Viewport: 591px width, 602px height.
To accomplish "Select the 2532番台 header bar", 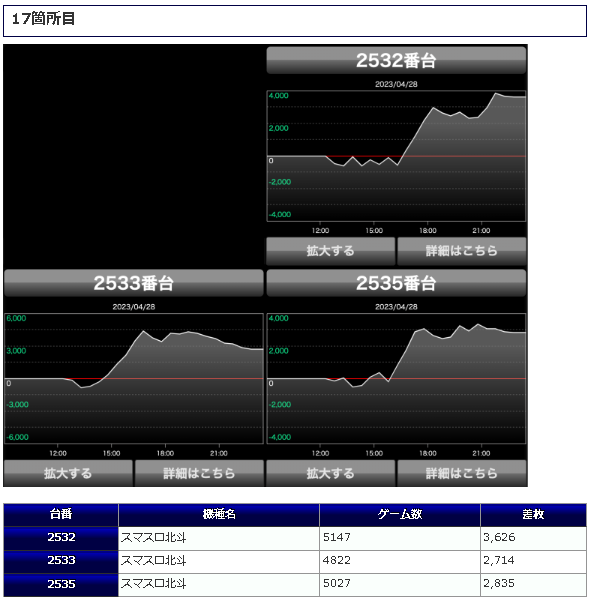I will coord(396,60).
